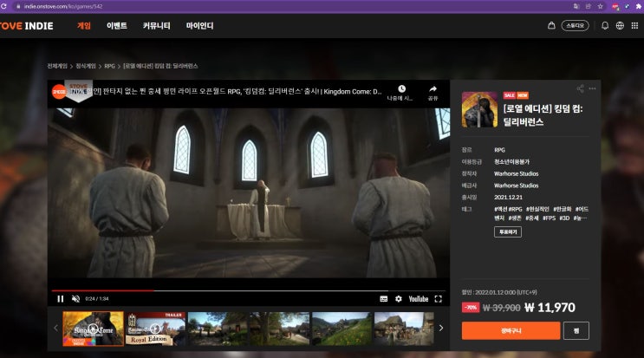Select the third village screenshot thumbnail
The width and height of the screenshot is (644, 358).
point(218,329)
